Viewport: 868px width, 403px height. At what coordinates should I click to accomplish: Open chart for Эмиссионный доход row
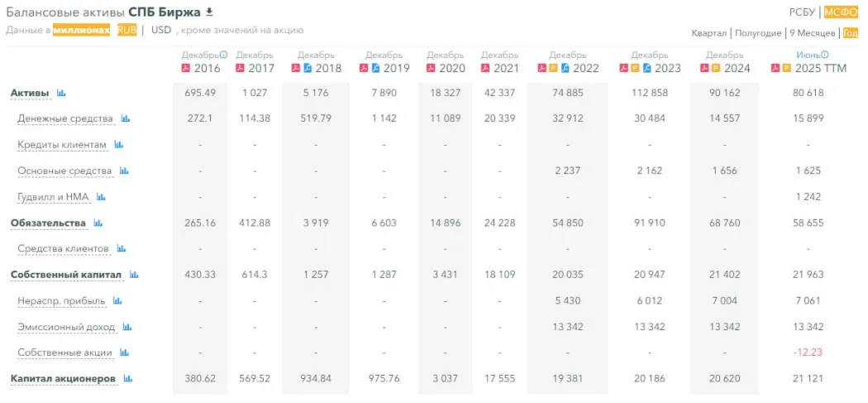point(127,327)
